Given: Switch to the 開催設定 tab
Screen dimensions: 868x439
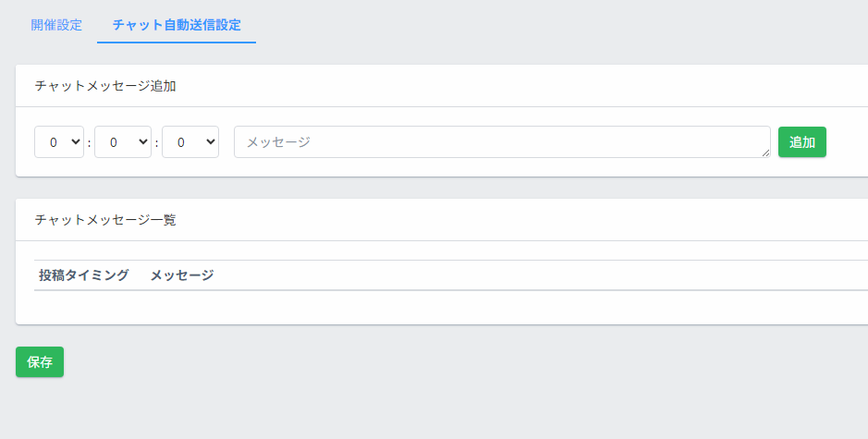Looking at the screenshot, I should pos(56,25).
